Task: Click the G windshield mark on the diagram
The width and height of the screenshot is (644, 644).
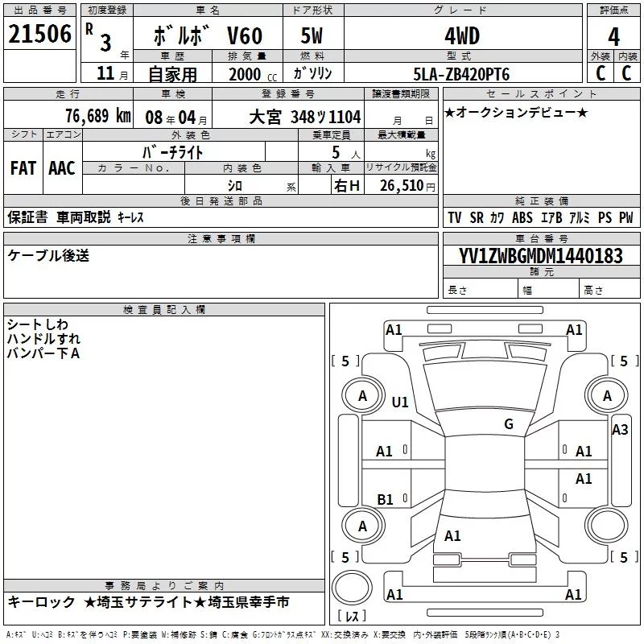Action: tap(509, 424)
